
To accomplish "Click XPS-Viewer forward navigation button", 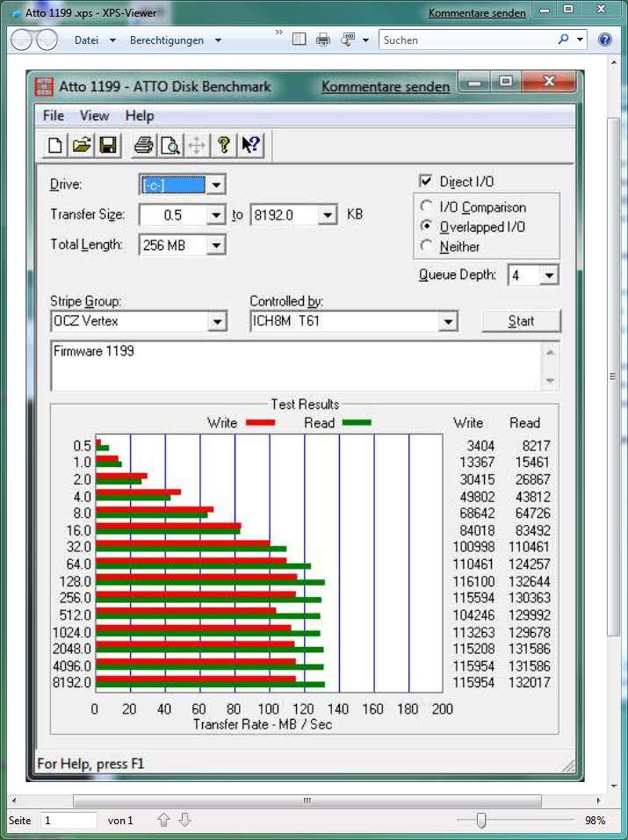I will coord(47,40).
